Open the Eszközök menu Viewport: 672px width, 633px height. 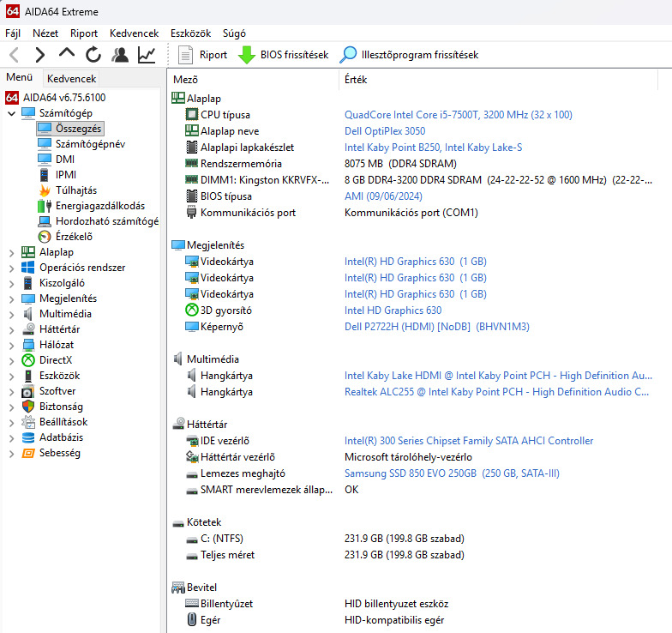(190, 33)
